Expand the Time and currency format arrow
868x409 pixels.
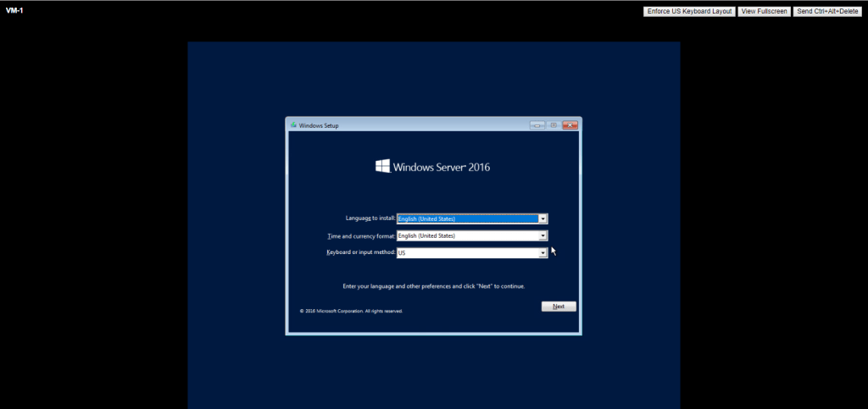click(x=542, y=236)
